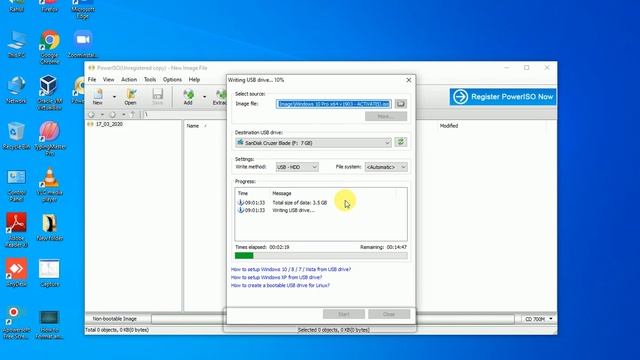640x360 pixels.
Task: Click the Adobe Reader XI desktop icon
Action: tap(16, 230)
